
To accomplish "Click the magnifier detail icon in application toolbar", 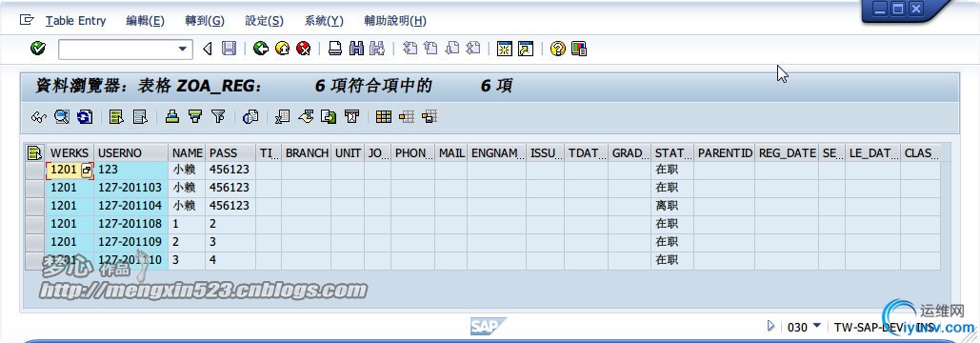I will coord(61,117).
